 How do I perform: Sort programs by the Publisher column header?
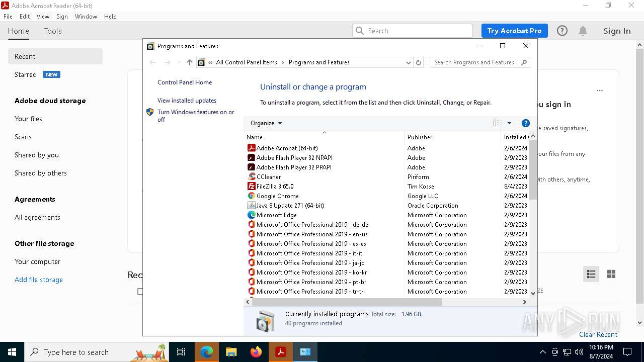pyautogui.click(x=452, y=137)
